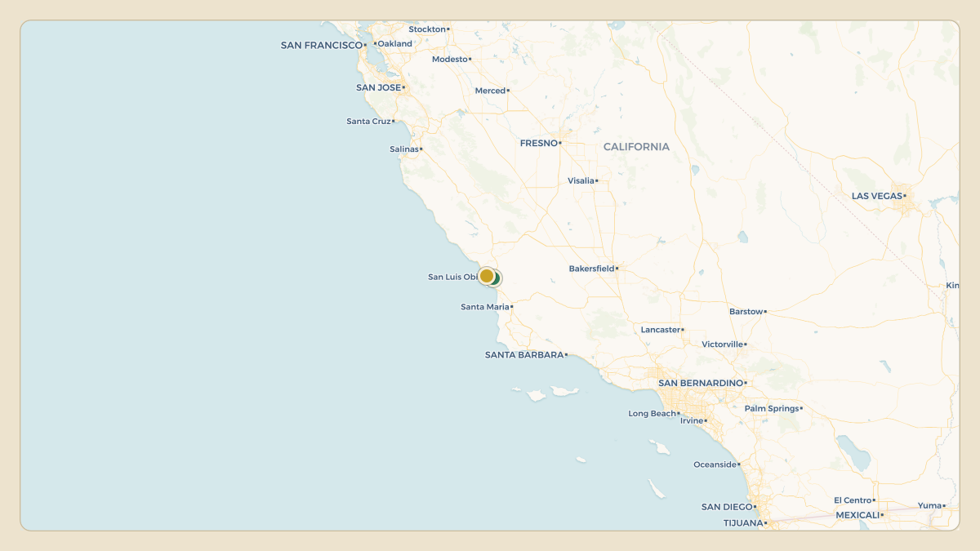980x551 pixels.
Task: Click the Santa Maria map label
Action: (485, 307)
